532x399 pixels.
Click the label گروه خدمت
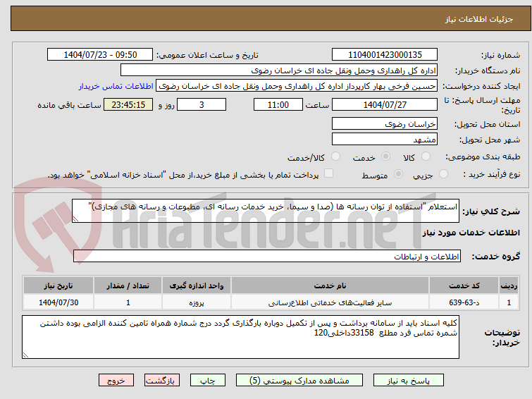point(496,257)
